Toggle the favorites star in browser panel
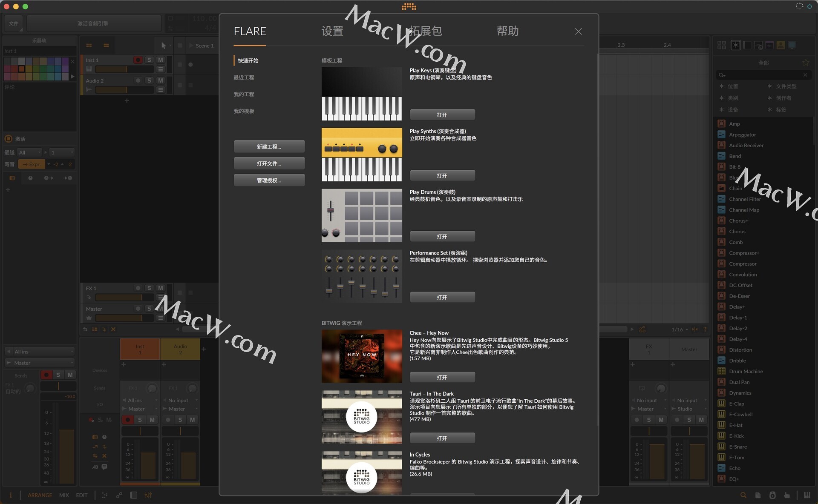The height and width of the screenshot is (504, 818). pos(806,63)
